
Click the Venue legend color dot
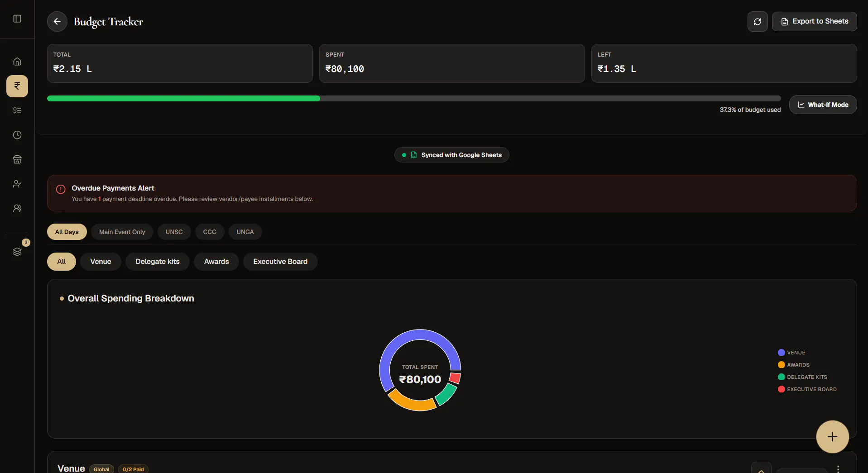pyautogui.click(x=781, y=353)
